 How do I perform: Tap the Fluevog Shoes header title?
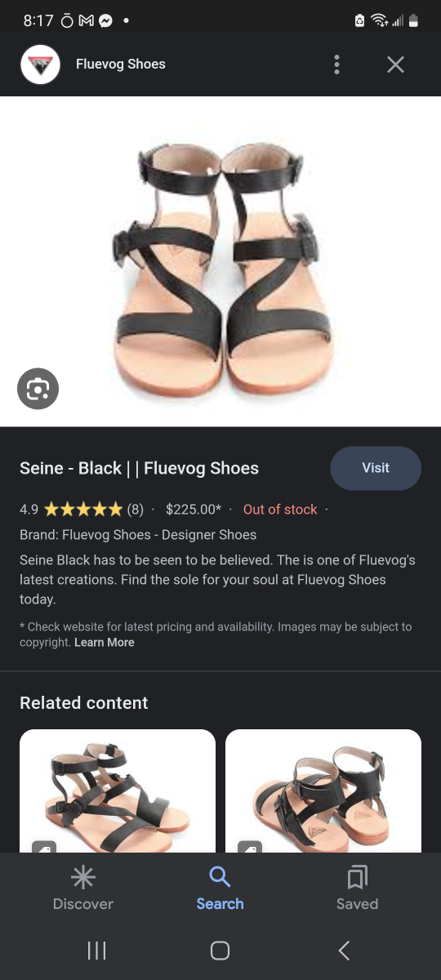121,64
